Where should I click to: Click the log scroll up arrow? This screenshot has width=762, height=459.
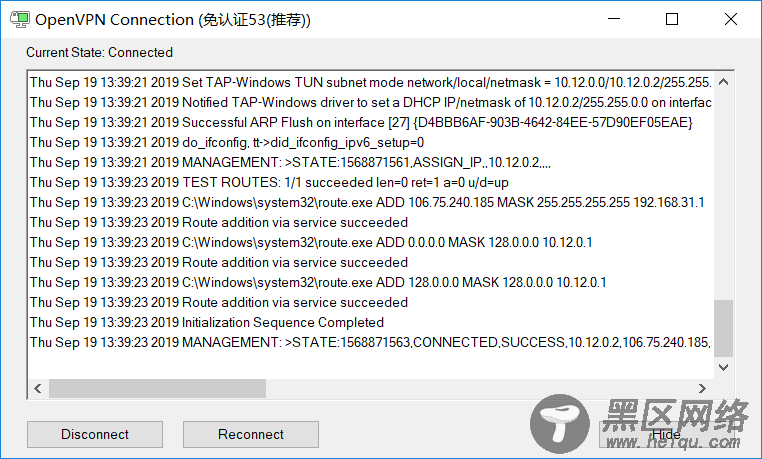tap(723, 82)
